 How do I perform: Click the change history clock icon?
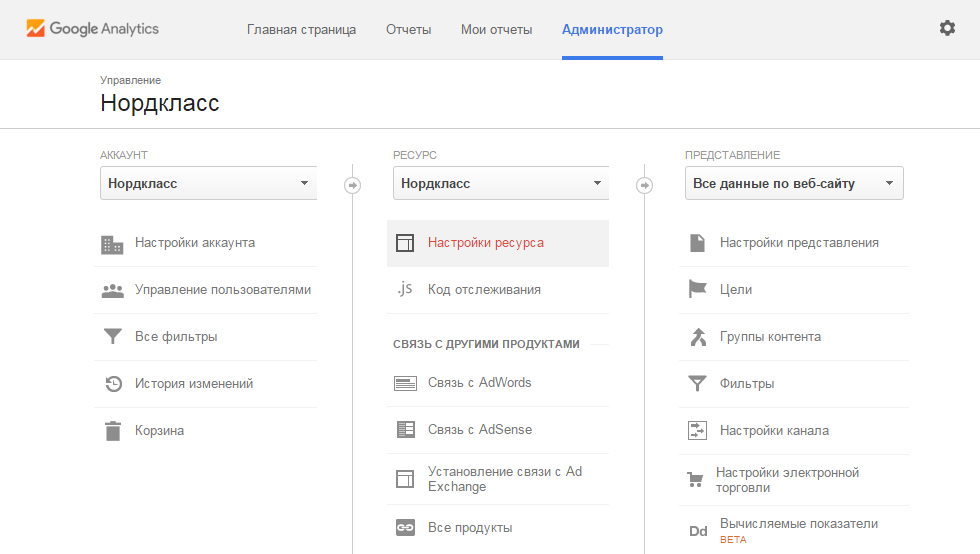[113, 383]
